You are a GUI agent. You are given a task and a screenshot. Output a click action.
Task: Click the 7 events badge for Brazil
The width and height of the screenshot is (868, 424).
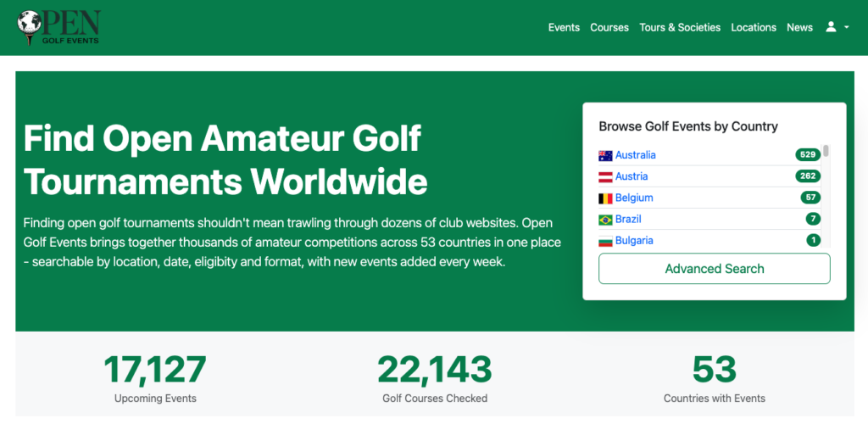[x=813, y=219]
